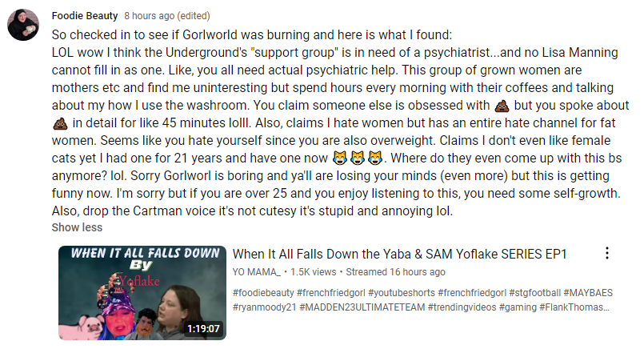Collapse the post with Show less
This screenshot has height=357, width=644.
pyautogui.click(x=77, y=227)
